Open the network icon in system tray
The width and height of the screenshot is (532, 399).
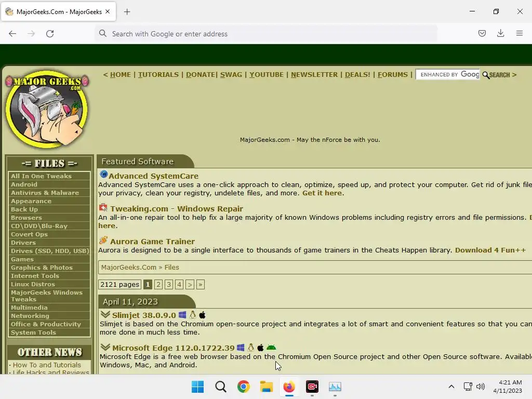pyautogui.click(x=468, y=387)
